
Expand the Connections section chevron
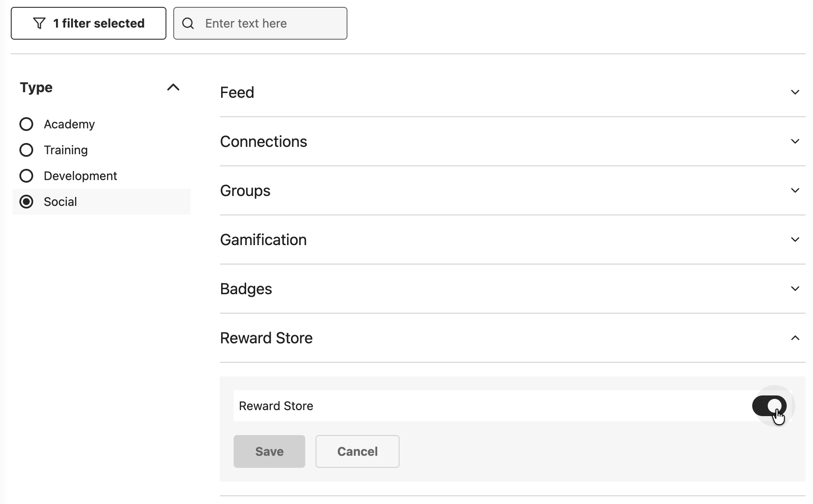(x=795, y=141)
